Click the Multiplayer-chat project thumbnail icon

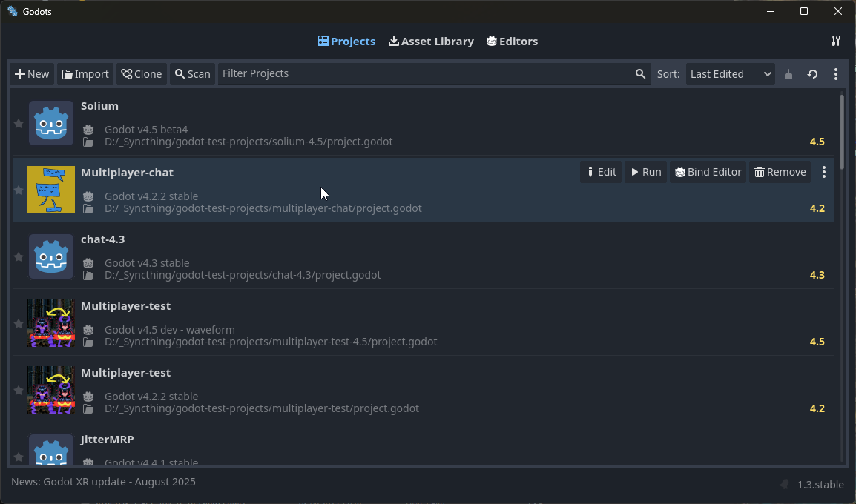click(x=51, y=190)
